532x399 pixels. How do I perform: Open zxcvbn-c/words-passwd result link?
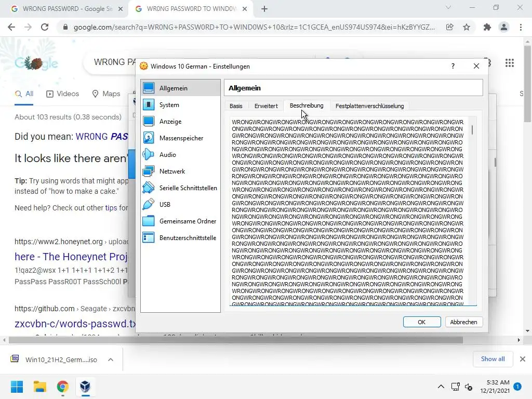[75, 323]
